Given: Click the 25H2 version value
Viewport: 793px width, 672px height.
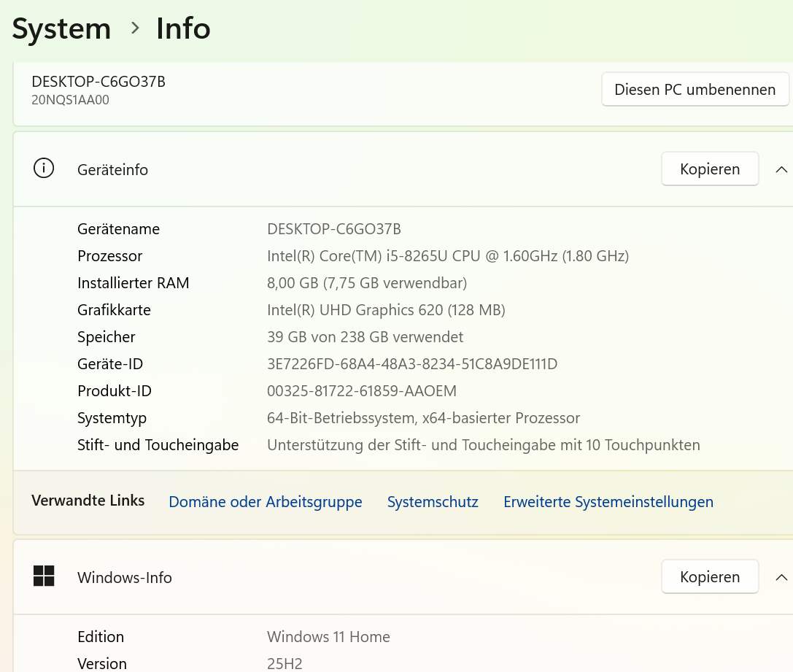Looking at the screenshot, I should (285, 663).
